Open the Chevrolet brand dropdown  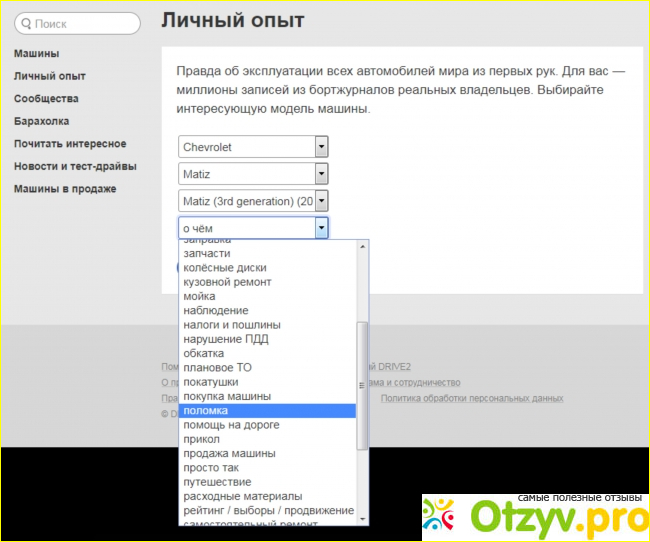pos(253,147)
